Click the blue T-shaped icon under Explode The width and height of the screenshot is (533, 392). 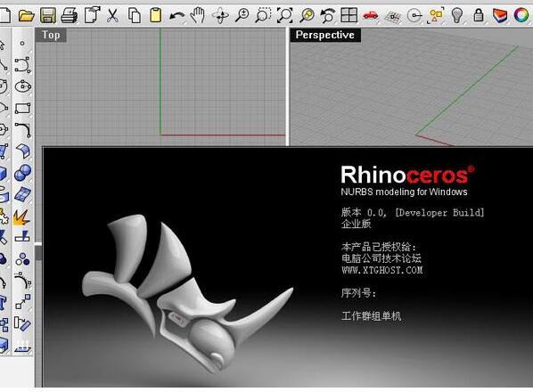(23, 236)
